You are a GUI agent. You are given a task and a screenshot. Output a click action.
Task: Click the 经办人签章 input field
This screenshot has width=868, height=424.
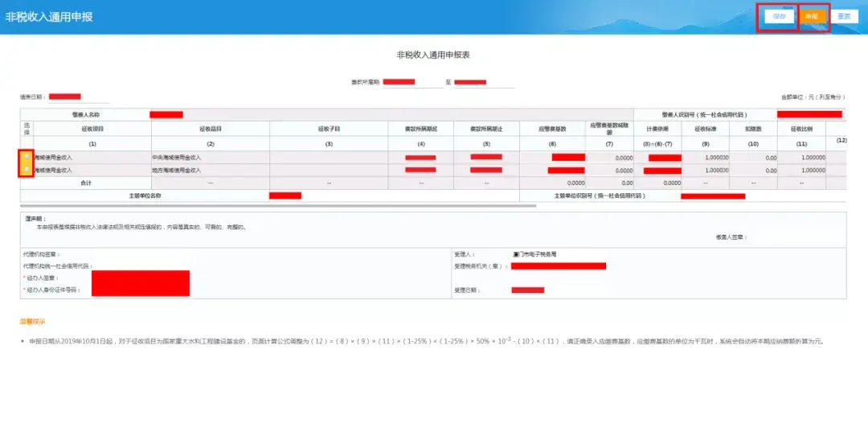click(141, 278)
